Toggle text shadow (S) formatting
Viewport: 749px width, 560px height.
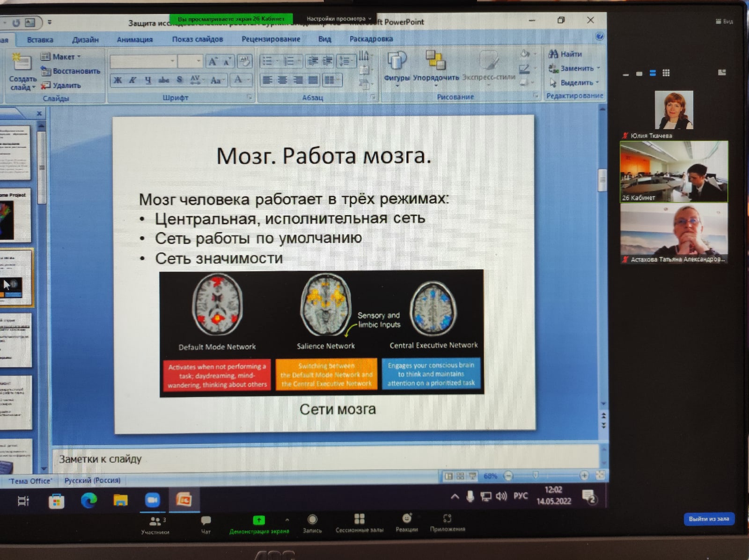(x=179, y=80)
